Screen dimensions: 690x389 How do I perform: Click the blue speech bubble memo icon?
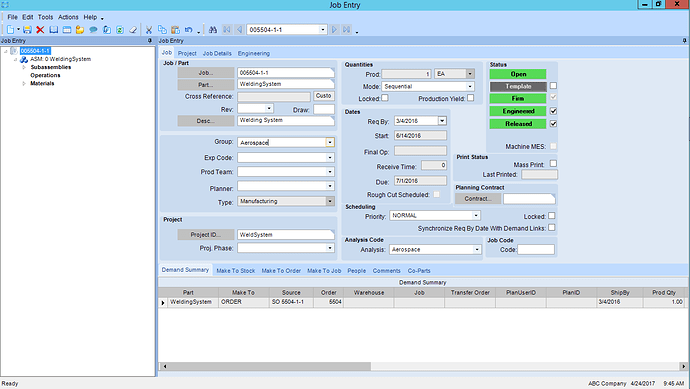(93, 29)
